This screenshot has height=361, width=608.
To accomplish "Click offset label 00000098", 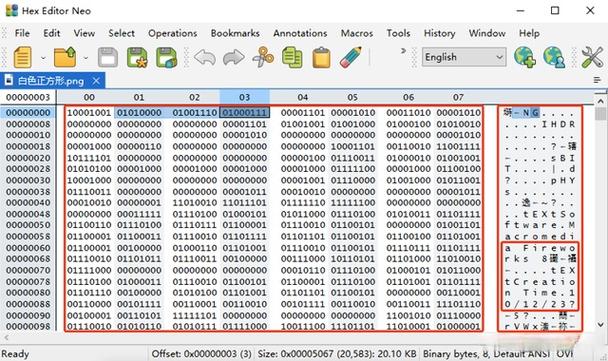I will 28,326.
